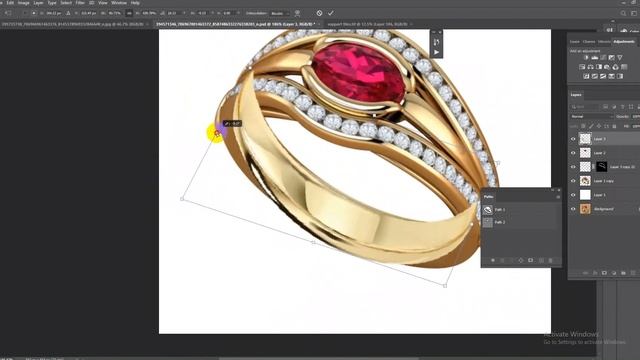The image size is (640, 360).
Task: Open the Select menu
Action: pyautogui.click(x=66, y=2)
